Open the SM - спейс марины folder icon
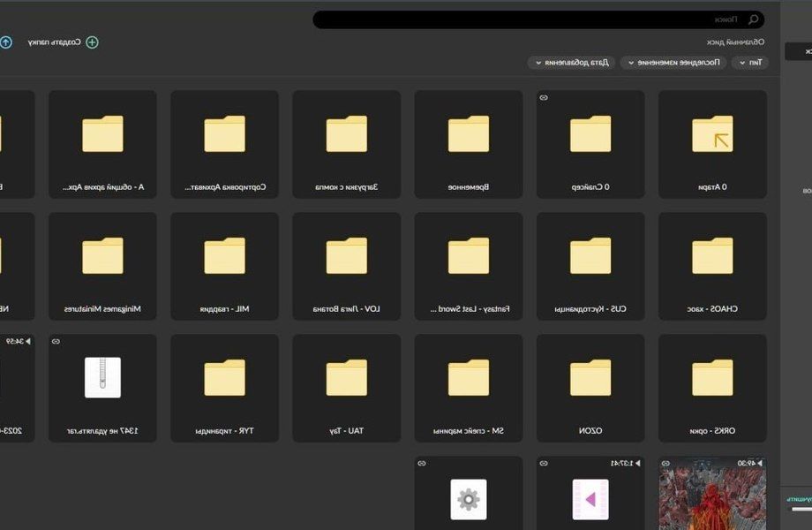Viewport: 812px width, 530px height. click(x=469, y=377)
